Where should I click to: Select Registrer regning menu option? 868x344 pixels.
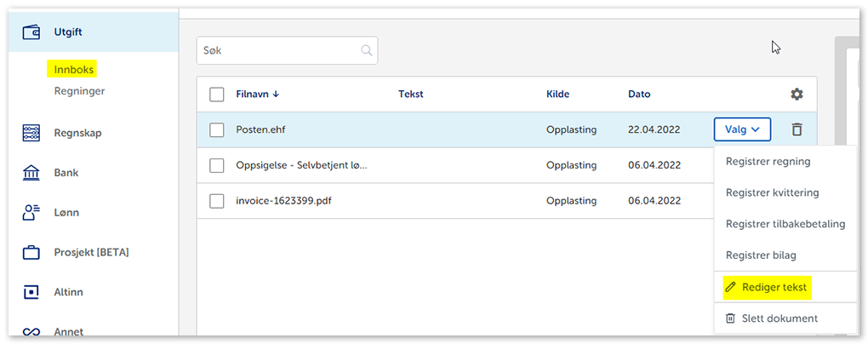point(768,161)
